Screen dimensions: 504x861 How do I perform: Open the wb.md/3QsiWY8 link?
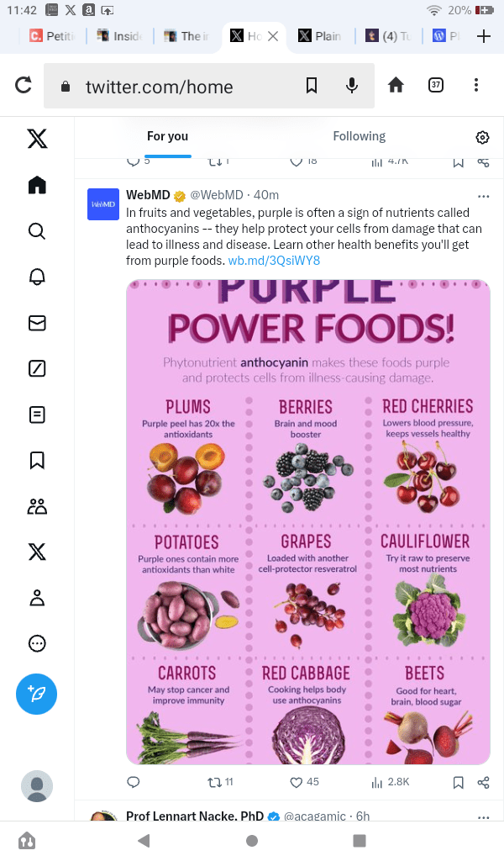tap(274, 261)
